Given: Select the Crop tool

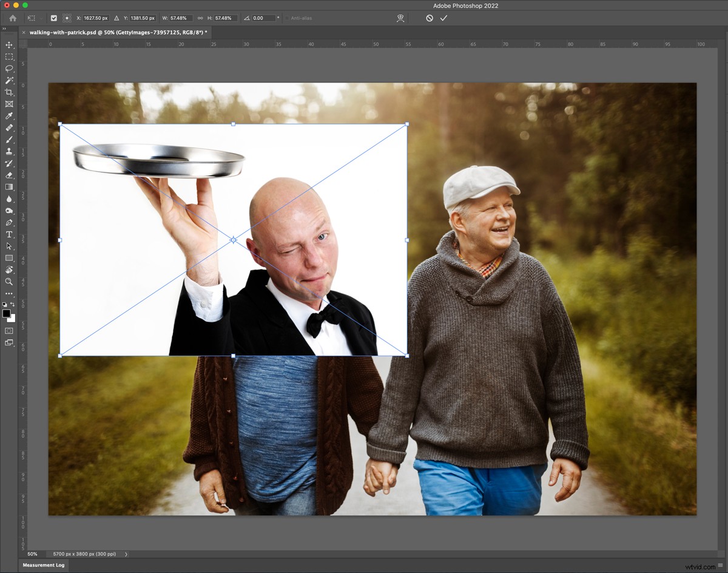Looking at the screenshot, I should pos(9,92).
